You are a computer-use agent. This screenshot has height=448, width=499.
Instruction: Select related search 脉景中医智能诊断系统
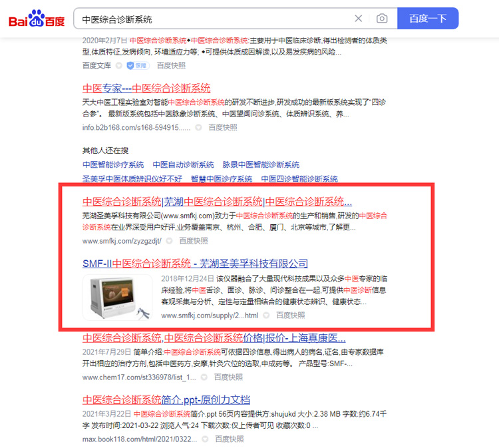click(261, 164)
